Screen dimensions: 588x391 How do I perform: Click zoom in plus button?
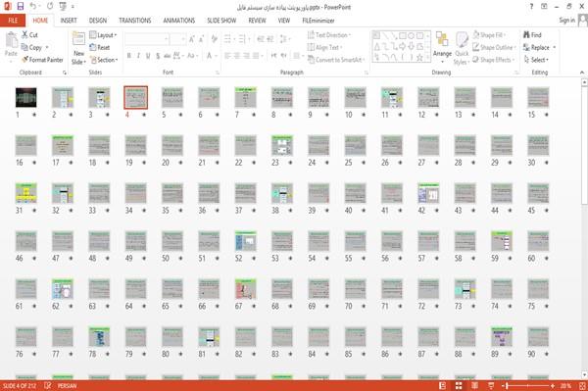[x=553, y=386]
